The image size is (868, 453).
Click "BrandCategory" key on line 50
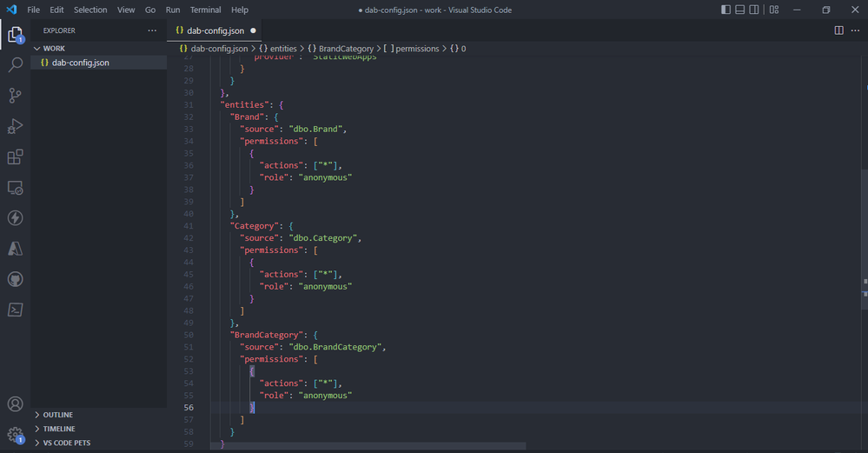click(x=267, y=335)
